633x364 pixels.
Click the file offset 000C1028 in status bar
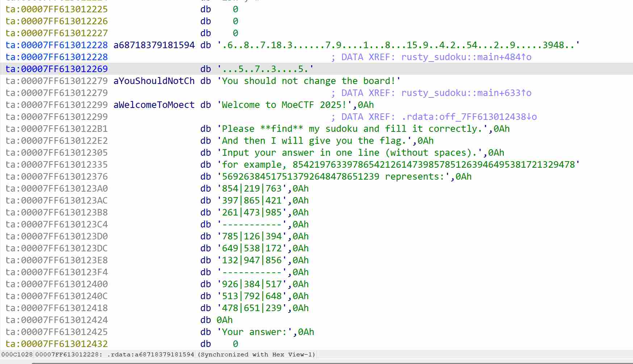tap(17, 355)
